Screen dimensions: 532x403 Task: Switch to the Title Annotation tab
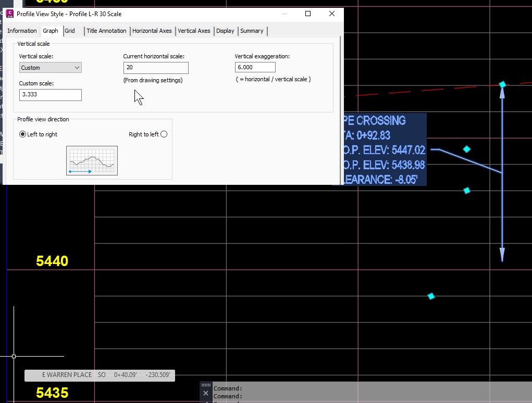point(106,31)
